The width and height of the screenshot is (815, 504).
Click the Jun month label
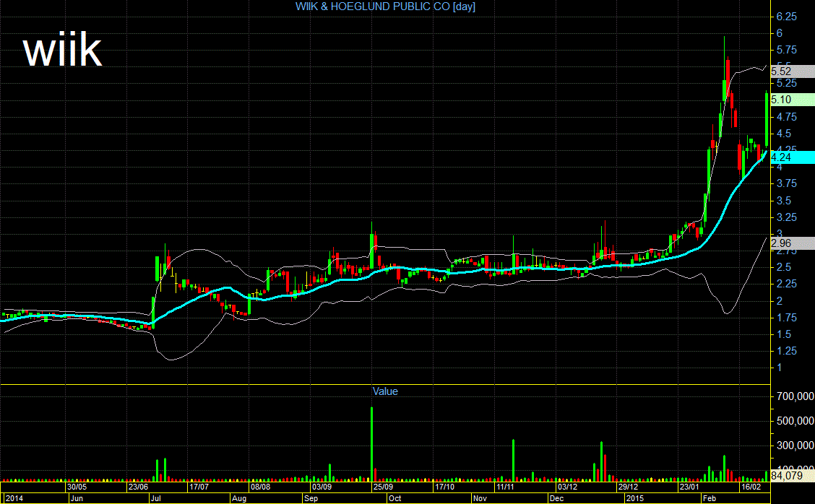[x=77, y=498]
